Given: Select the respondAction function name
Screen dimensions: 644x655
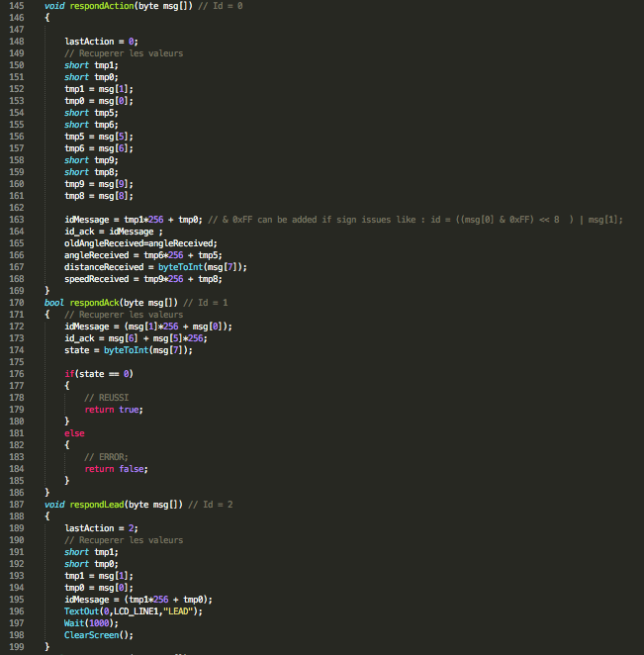Looking at the screenshot, I should [102, 6].
